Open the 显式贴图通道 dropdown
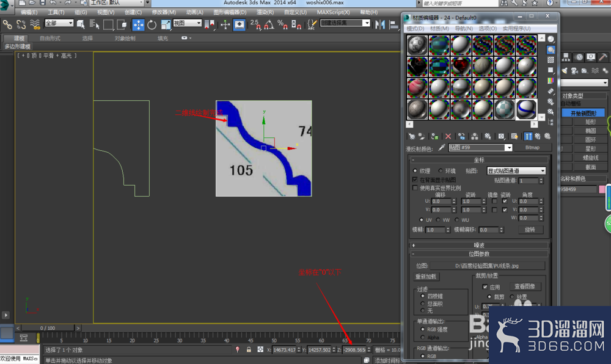The width and height of the screenshot is (611, 364). tap(516, 170)
